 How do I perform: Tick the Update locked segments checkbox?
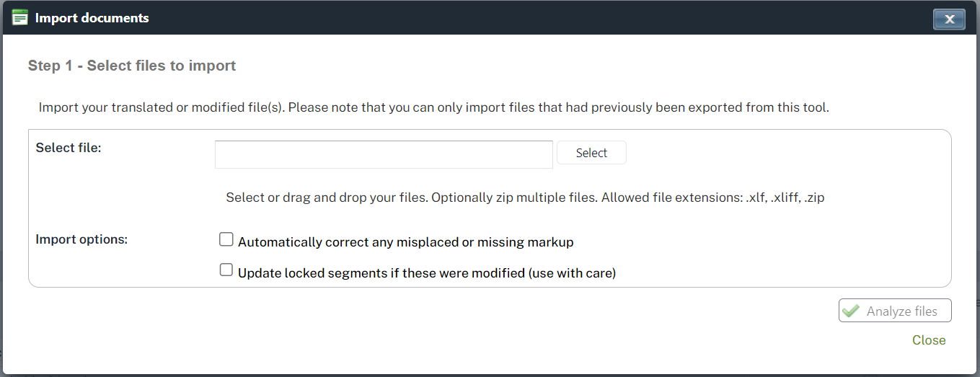226,270
